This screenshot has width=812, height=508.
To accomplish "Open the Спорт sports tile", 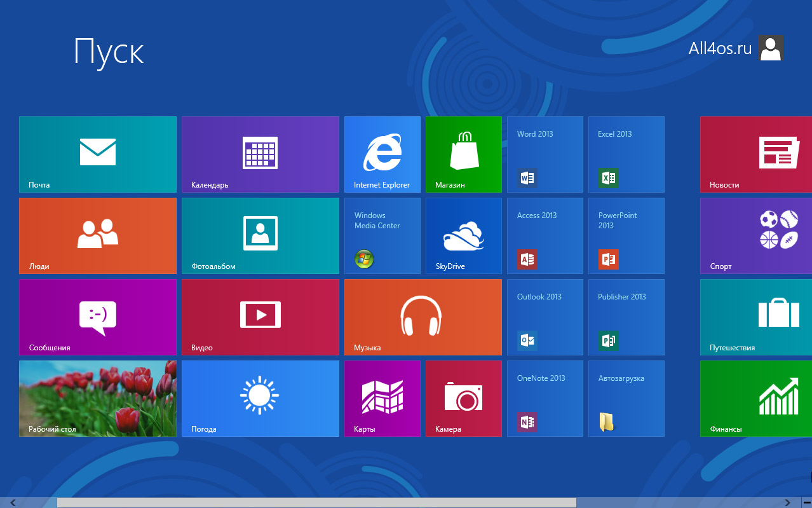I will (756, 236).
